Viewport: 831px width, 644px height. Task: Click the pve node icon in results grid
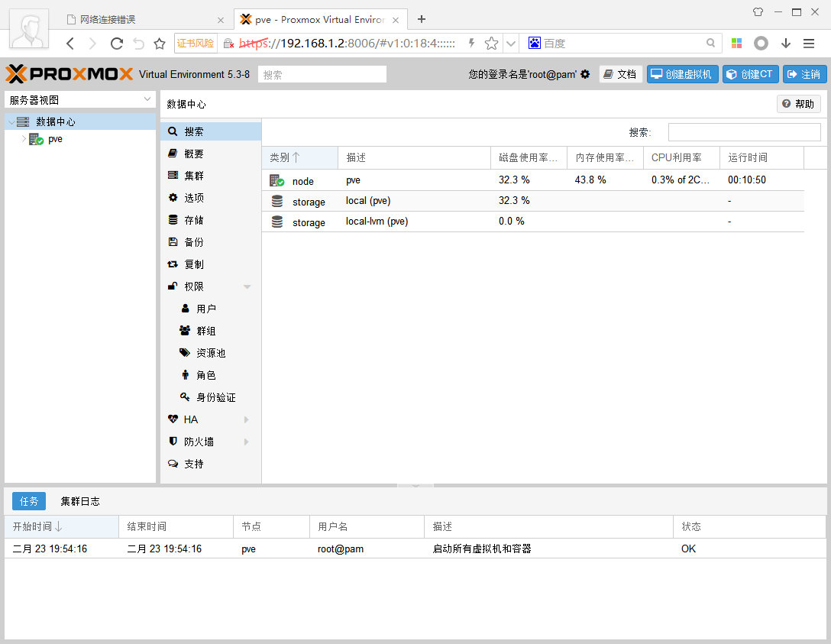[x=276, y=181]
